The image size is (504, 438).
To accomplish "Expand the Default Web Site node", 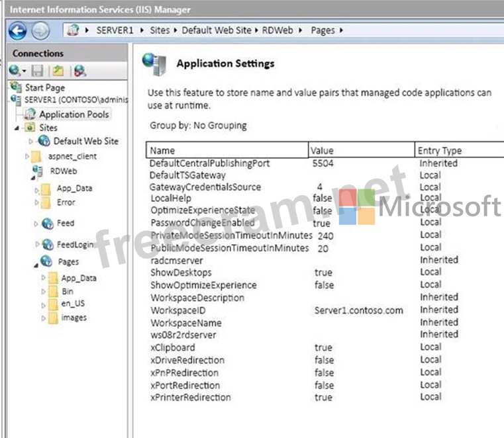I will pos(30,141).
